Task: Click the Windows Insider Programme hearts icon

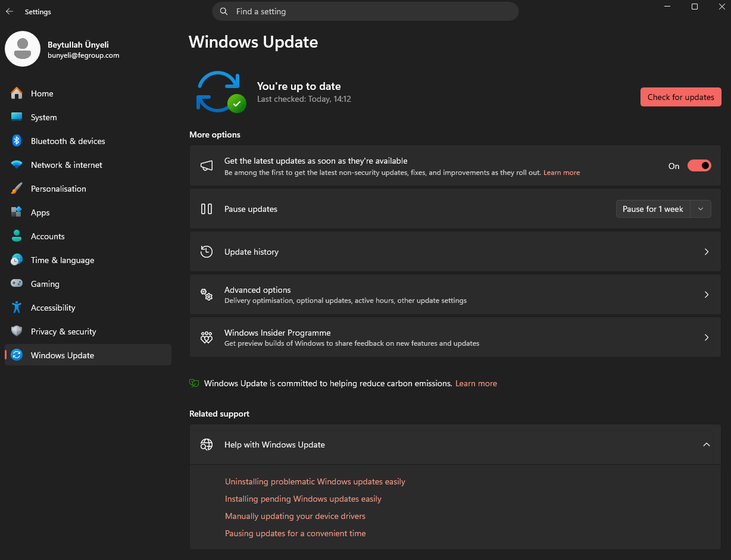Action: (x=207, y=337)
